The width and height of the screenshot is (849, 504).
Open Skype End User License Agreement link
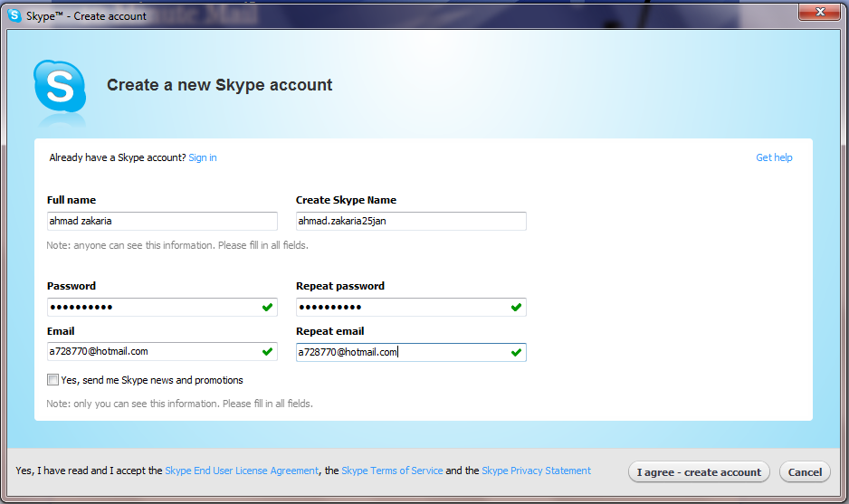pos(242,471)
